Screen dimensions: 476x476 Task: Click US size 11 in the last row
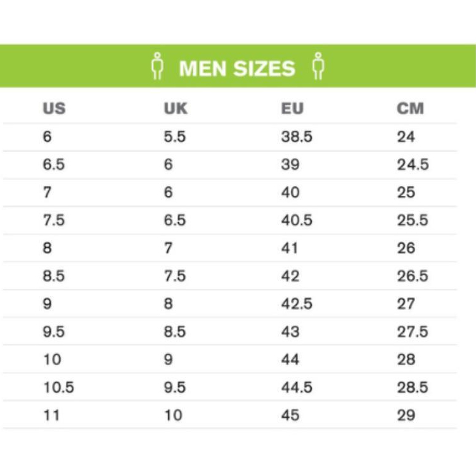(x=51, y=415)
